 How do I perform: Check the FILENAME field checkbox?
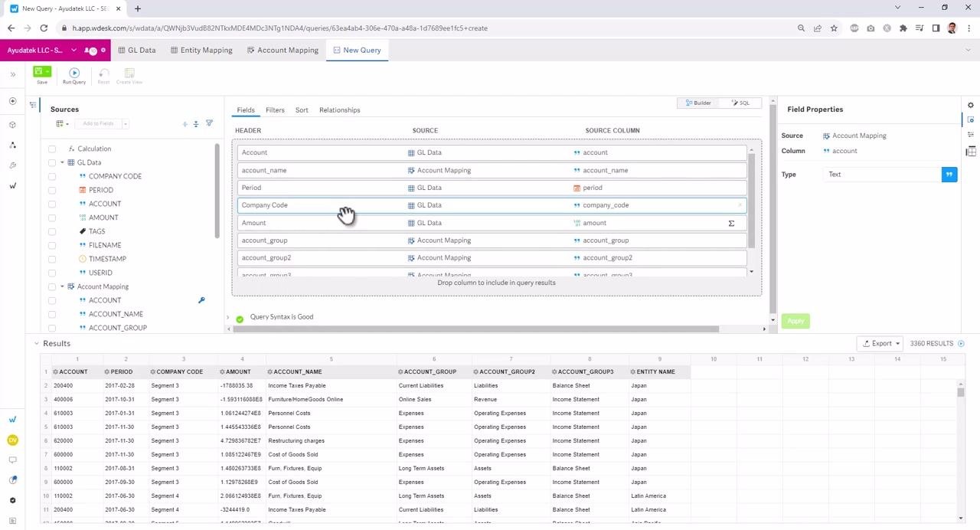click(x=52, y=245)
